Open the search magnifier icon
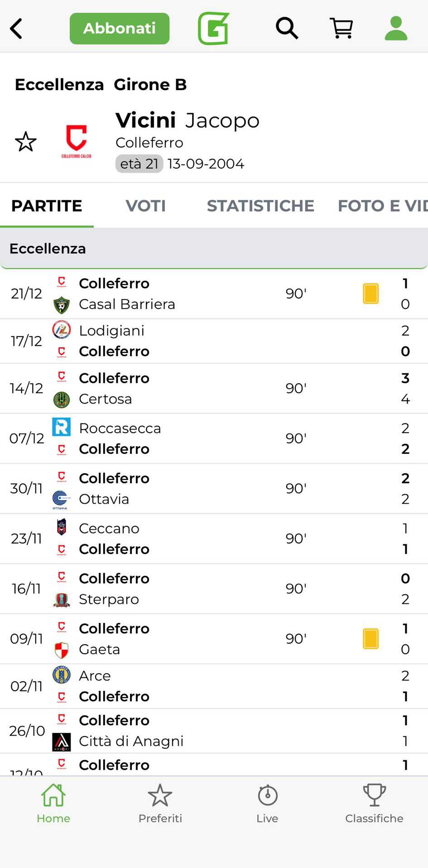 pyautogui.click(x=287, y=29)
